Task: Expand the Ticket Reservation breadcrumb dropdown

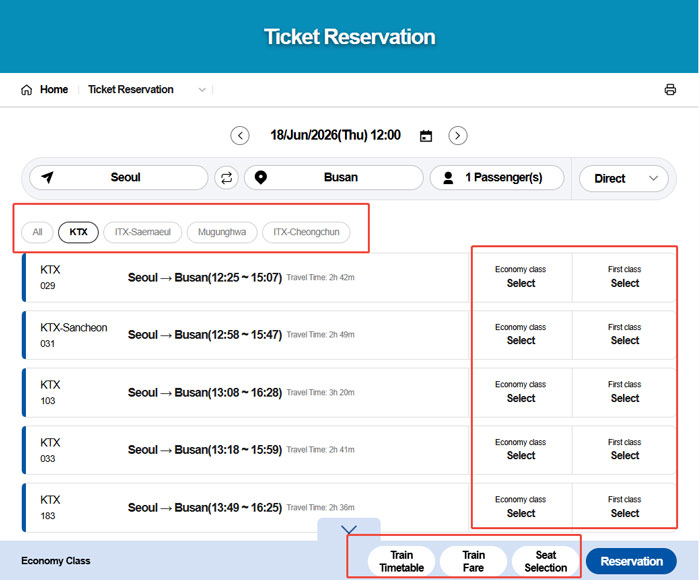Action: (202, 90)
